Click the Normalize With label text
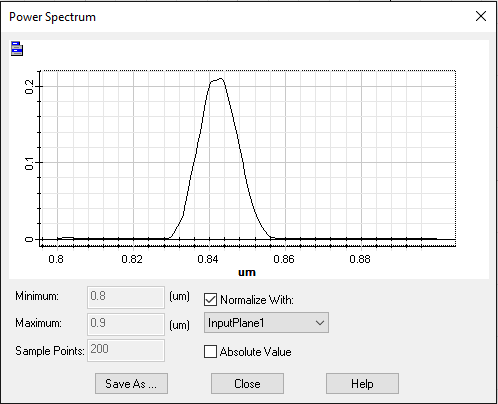This screenshot has height=404, width=498. point(257,300)
